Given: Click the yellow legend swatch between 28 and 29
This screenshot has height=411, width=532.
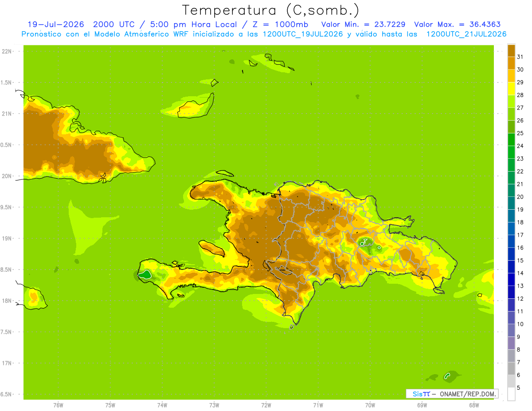Looking at the screenshot, I should point(511,89).
